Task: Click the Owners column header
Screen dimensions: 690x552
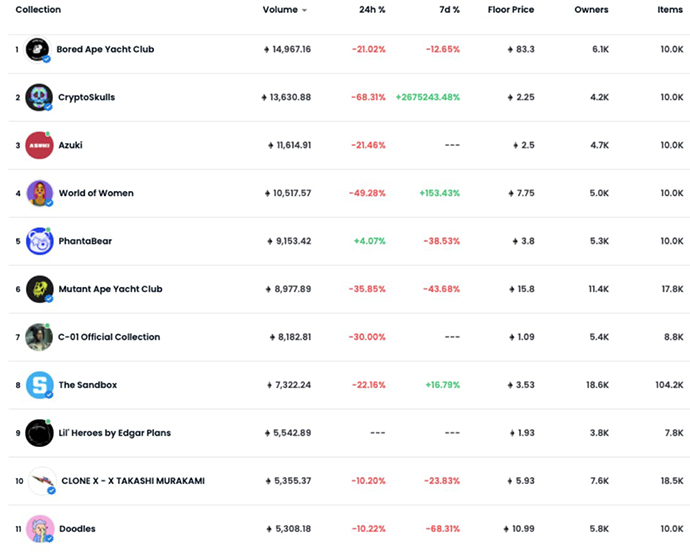Action: coord(591,10)
